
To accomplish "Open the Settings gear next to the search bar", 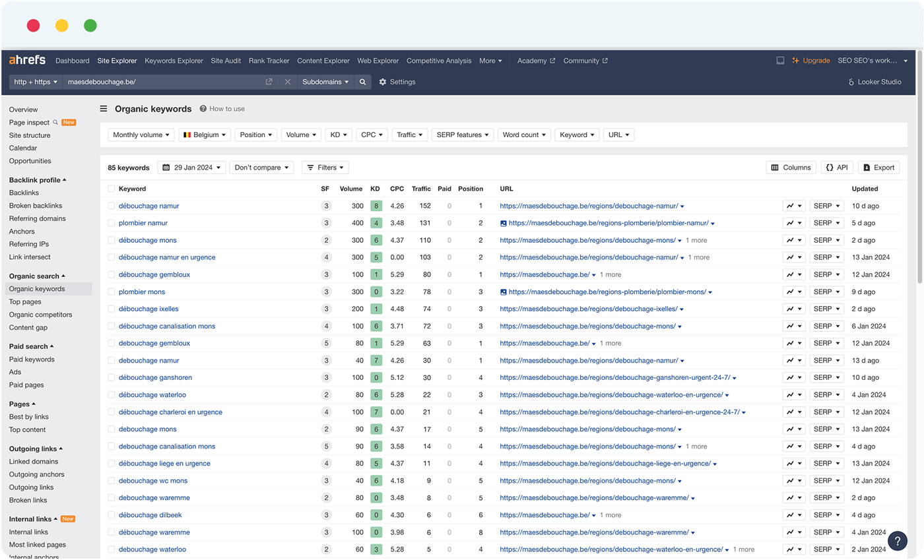I will tap(381, 82).
